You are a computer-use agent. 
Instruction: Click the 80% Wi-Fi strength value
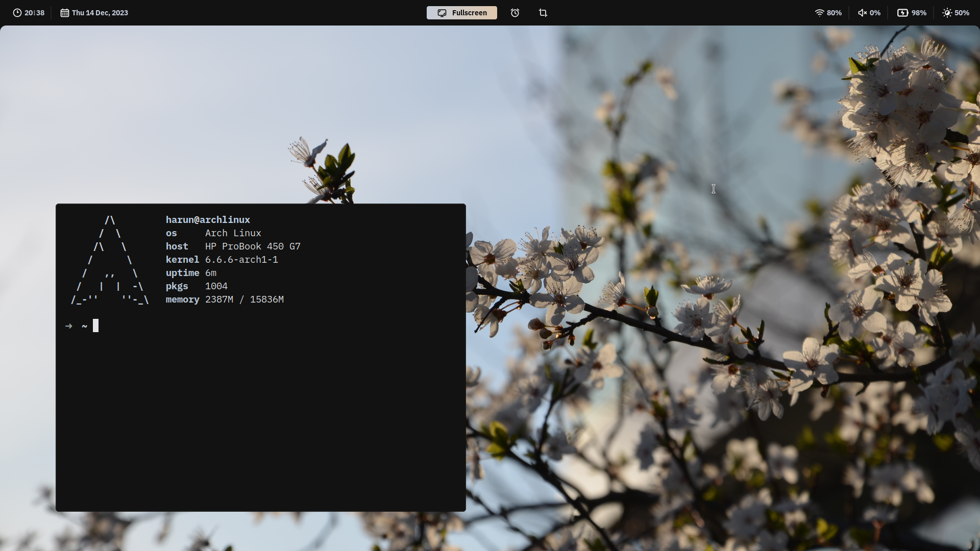click(x=834, y=13)
